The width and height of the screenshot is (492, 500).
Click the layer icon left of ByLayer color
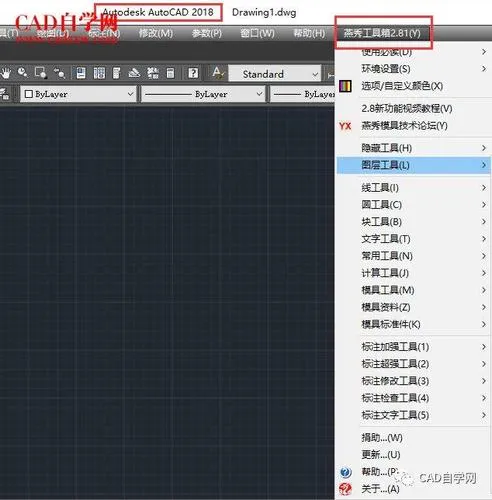click(5, 94)
